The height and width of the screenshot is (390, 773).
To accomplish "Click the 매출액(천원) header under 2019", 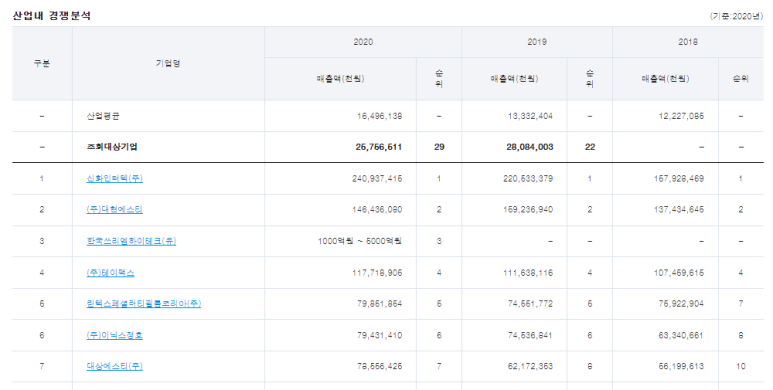I will click(514, 79).
